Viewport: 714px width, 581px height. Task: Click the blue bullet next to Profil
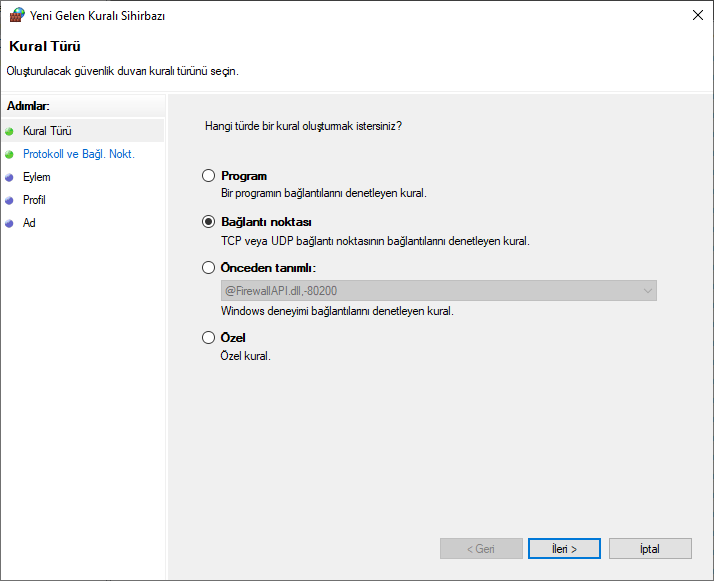10,200
